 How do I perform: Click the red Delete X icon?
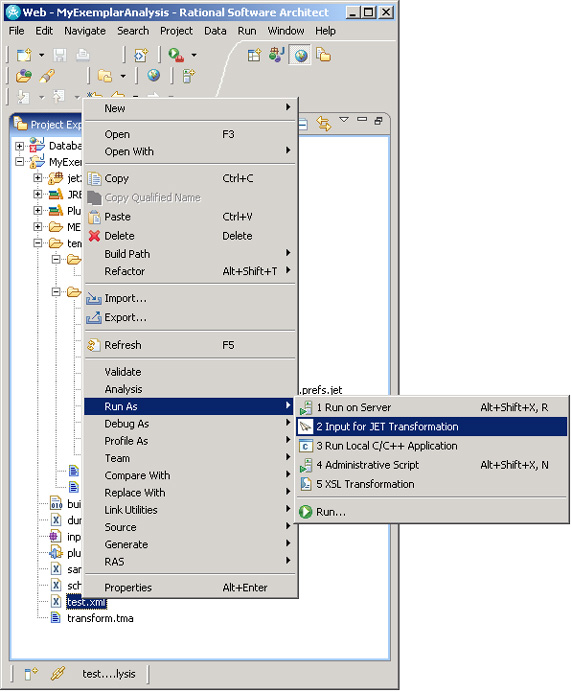94,236
